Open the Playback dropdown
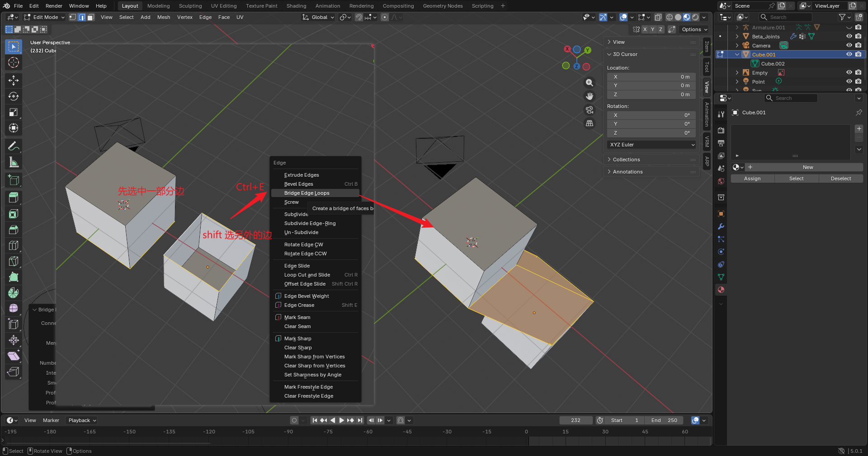 click(81, 420)
